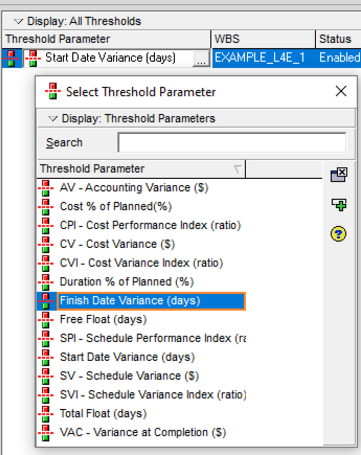Viewport: 361px width, 455px height.
Task: Close the Select Threshold Parameter dialog
Action: (341, 91)
